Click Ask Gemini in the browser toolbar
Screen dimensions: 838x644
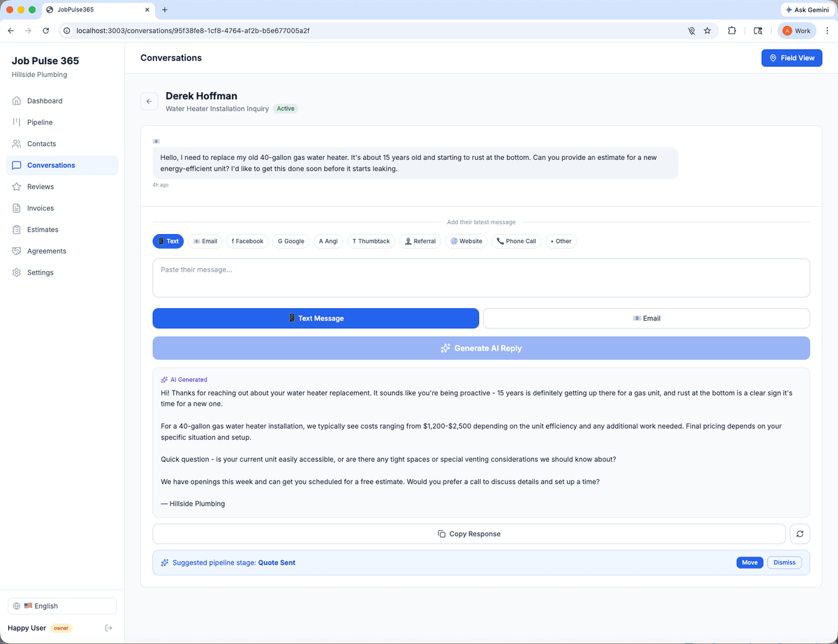pos(807,10)
